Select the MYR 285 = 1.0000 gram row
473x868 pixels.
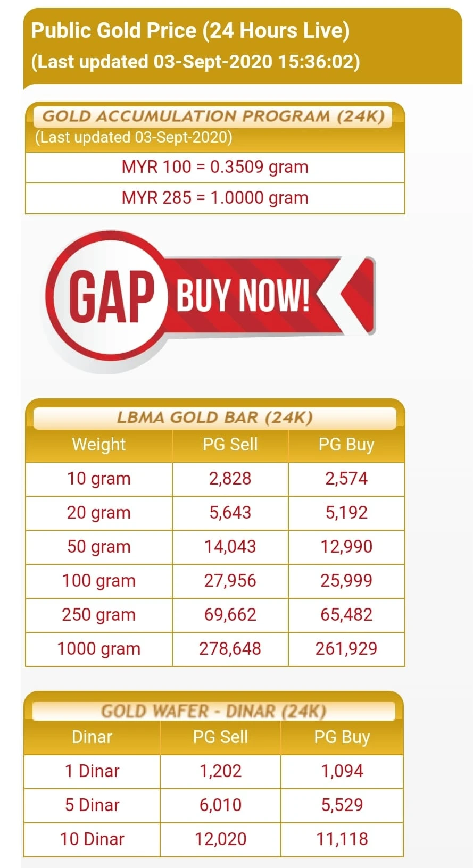215,198
